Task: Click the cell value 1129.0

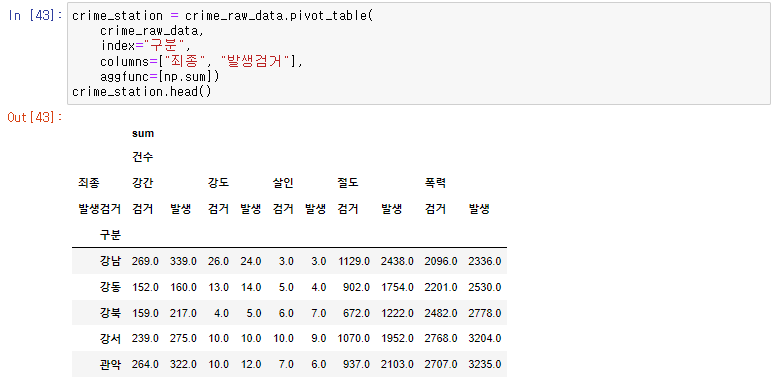Action: pos(353,261)
